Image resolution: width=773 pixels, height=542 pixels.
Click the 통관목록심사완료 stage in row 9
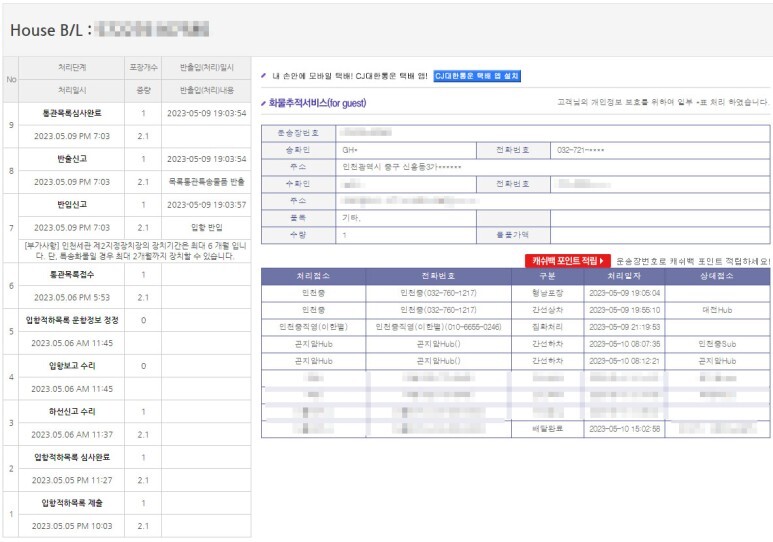click(x=72, y=113)
